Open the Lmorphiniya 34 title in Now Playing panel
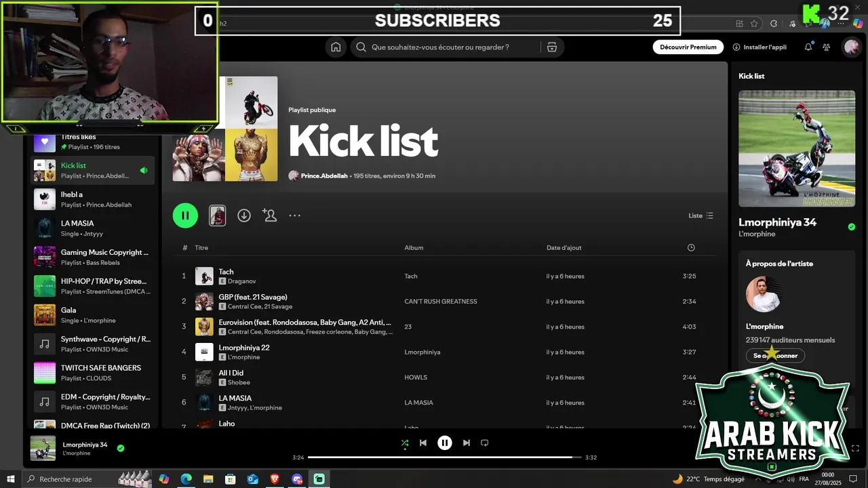868x488 pixels. (x=777, y=222)
